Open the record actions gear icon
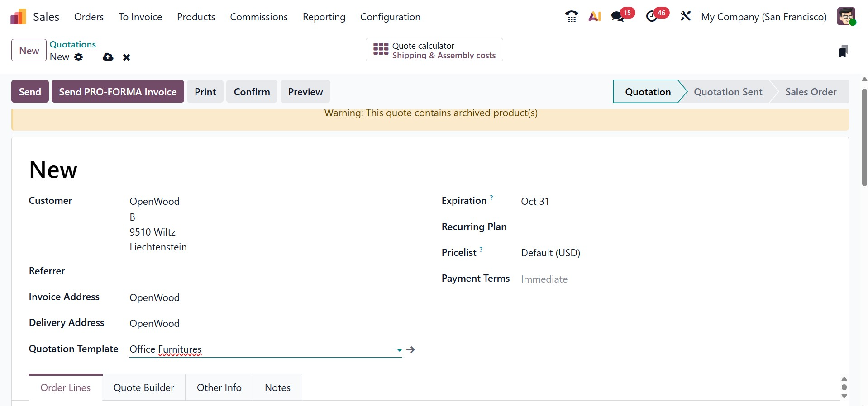This screenshot has height=406, width=868. (x=79, y=57)
